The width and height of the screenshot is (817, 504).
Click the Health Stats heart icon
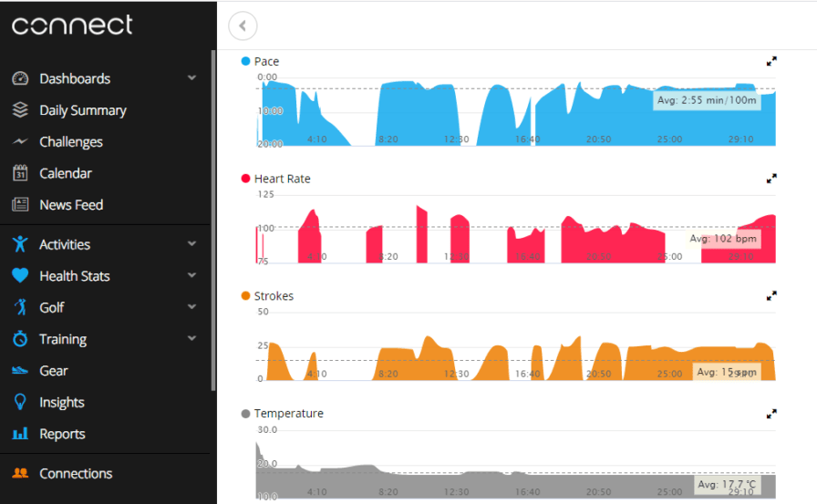pyautogui.click(x=20, y=276)
